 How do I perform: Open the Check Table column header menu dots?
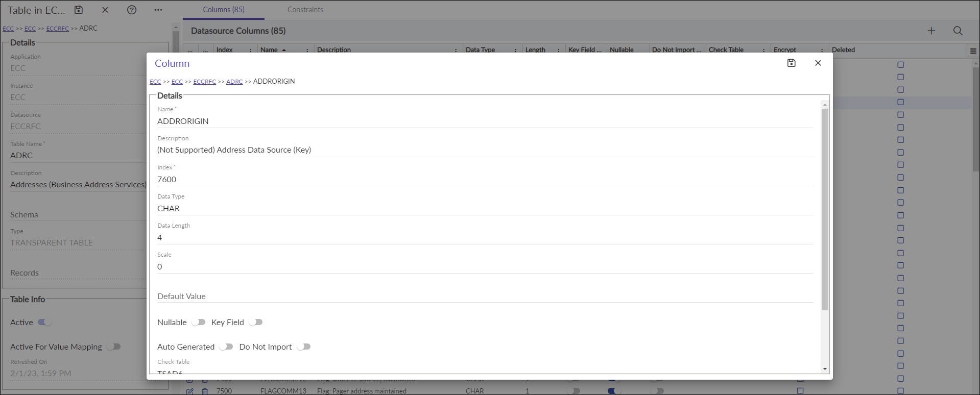point(764,51)
